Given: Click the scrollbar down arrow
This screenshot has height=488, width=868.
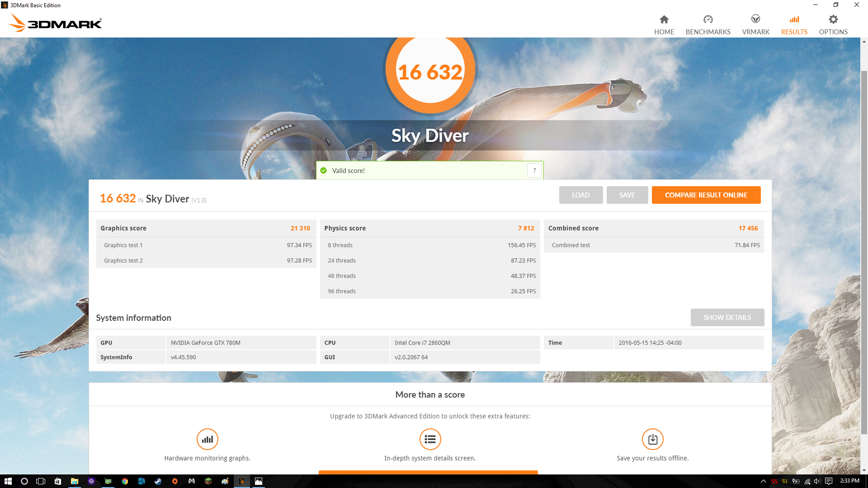Looking at the screenshot, I should tap(864, 470).
